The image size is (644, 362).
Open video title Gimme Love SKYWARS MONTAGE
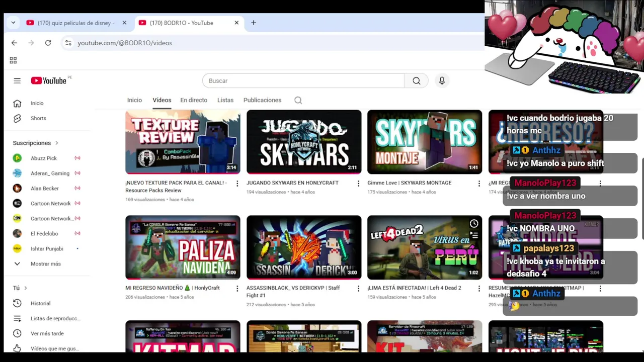[409, 183]
